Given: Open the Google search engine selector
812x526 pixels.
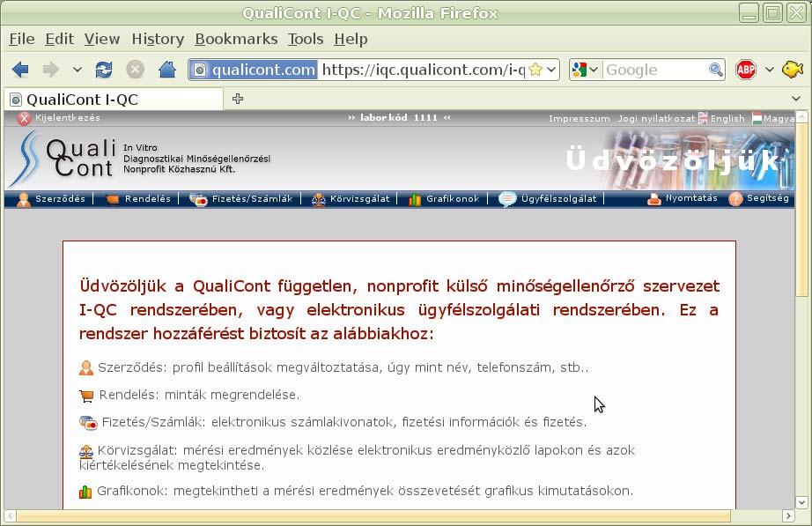Looking at the screenshot, I should click(x=586, y=70).
